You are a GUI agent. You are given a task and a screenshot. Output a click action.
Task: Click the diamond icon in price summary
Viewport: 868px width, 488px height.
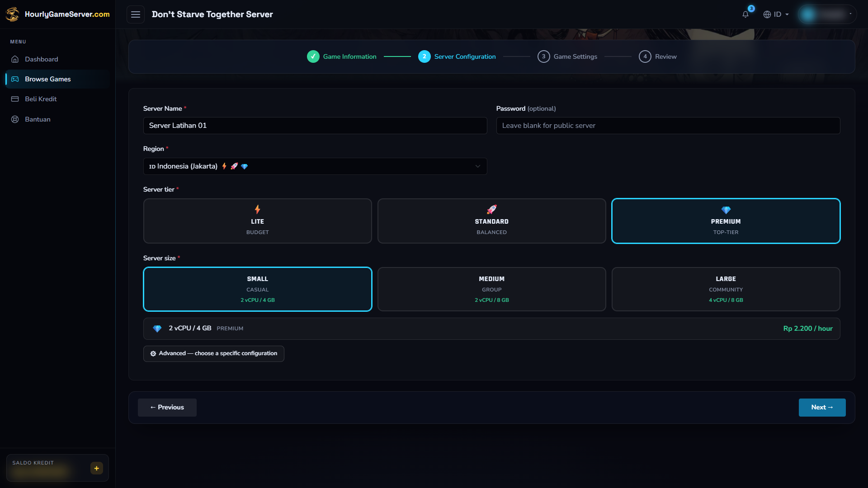[157, 328]
